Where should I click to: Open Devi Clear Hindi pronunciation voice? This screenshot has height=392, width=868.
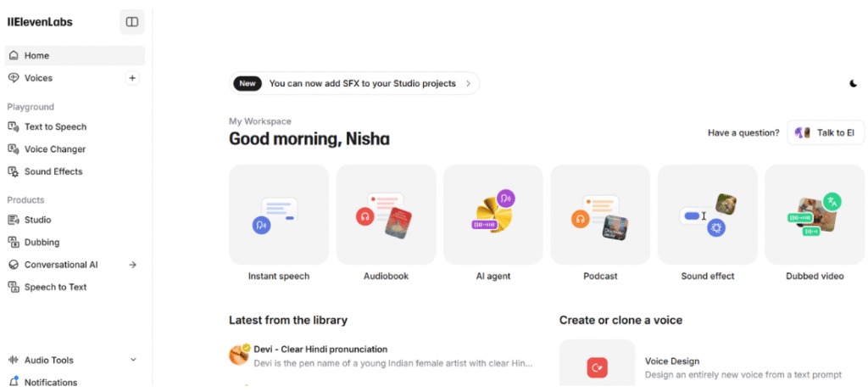point(320,349)
